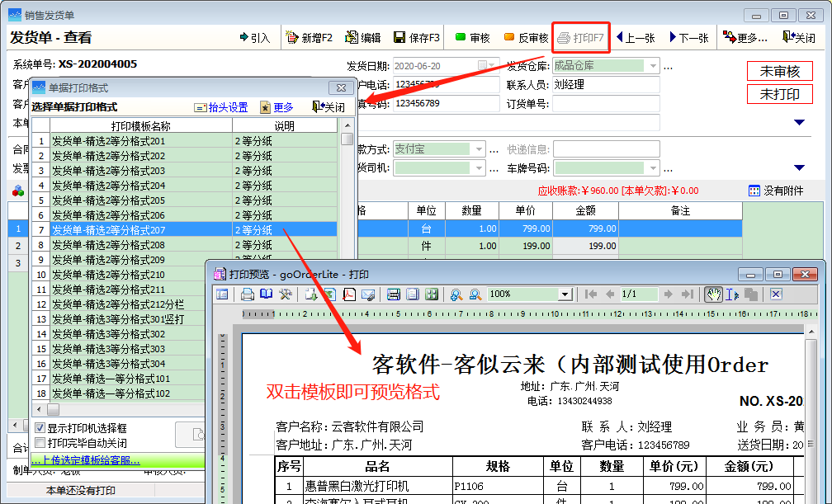Click the 1/1 page number field
The width and height of the screenshot is (832, 504).
(640, 294)
